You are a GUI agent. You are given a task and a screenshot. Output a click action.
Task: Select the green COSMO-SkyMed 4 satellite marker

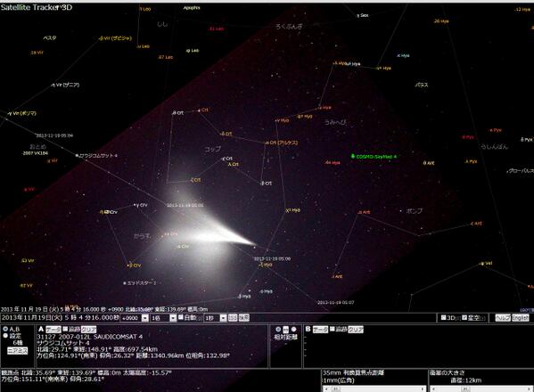[353, 156]
